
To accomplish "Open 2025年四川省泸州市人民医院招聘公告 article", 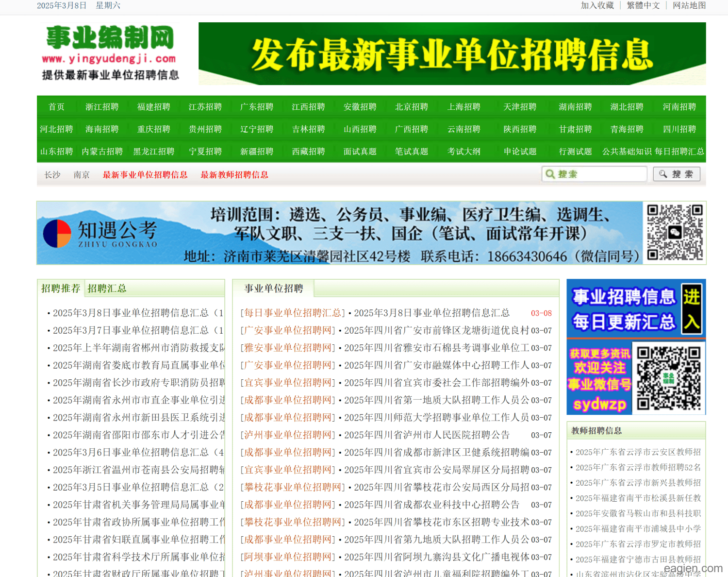I will coord(427,435).
